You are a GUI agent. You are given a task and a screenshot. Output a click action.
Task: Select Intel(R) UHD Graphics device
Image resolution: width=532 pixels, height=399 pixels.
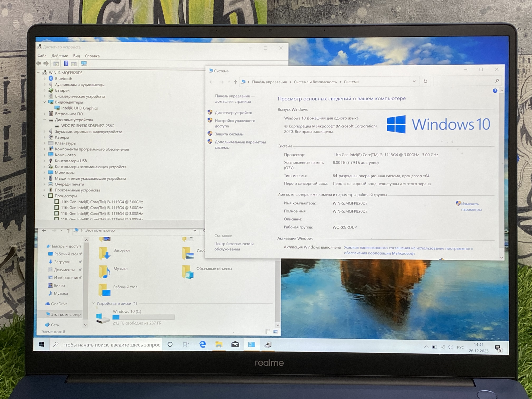pyautogui.click(x=79, y=108)
